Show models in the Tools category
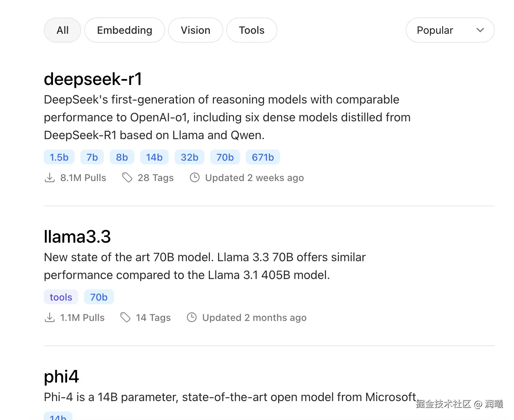This screenshot has width=514, height=420. click(251, 30)
